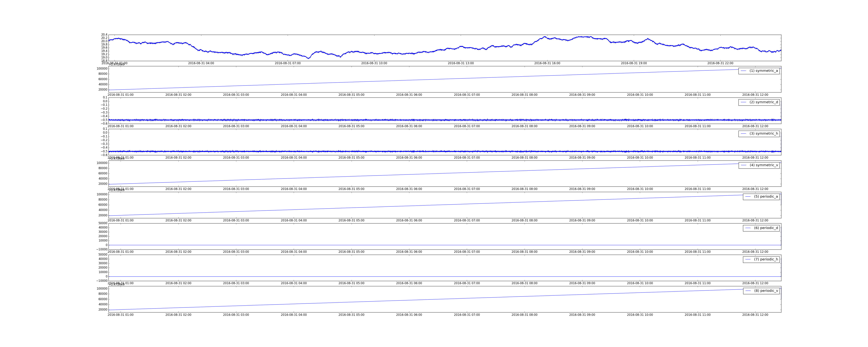Viewport: 868px width, 347px height.
Task: Click "11:00" tick under the periodic_h plot
Action: tap(698, 283)
